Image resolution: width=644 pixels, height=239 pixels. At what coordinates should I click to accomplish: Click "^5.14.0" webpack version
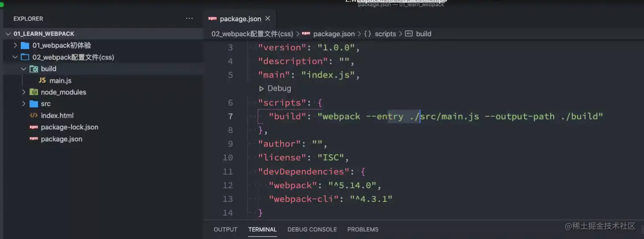click(x=352, y=185)
